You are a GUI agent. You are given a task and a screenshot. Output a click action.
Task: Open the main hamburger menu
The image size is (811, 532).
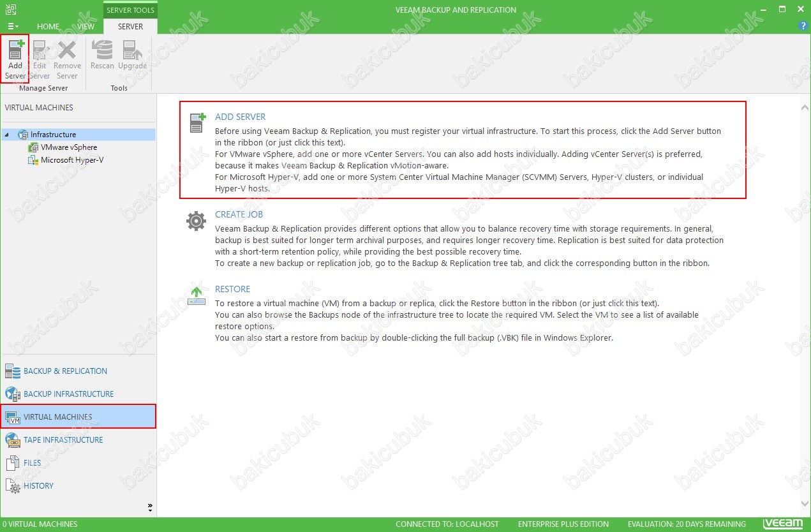[12, 26]
